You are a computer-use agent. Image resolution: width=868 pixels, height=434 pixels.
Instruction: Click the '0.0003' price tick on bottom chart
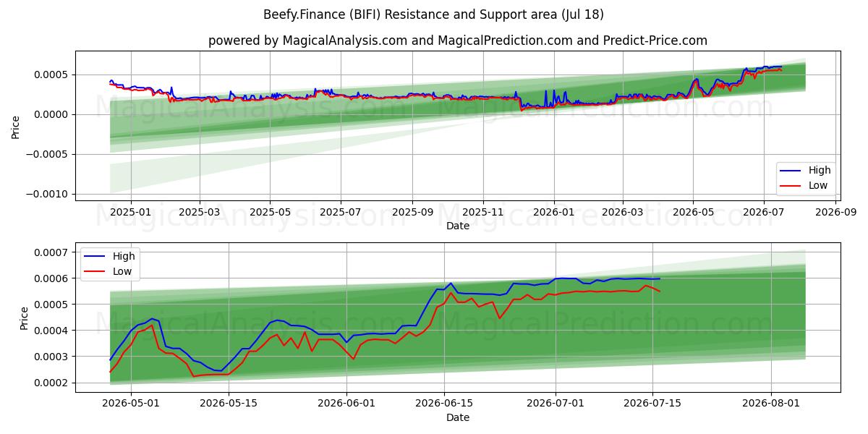[53, 357]
